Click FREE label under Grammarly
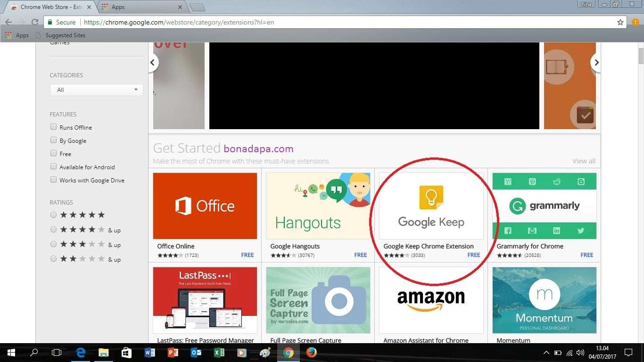 coord(587,255)
